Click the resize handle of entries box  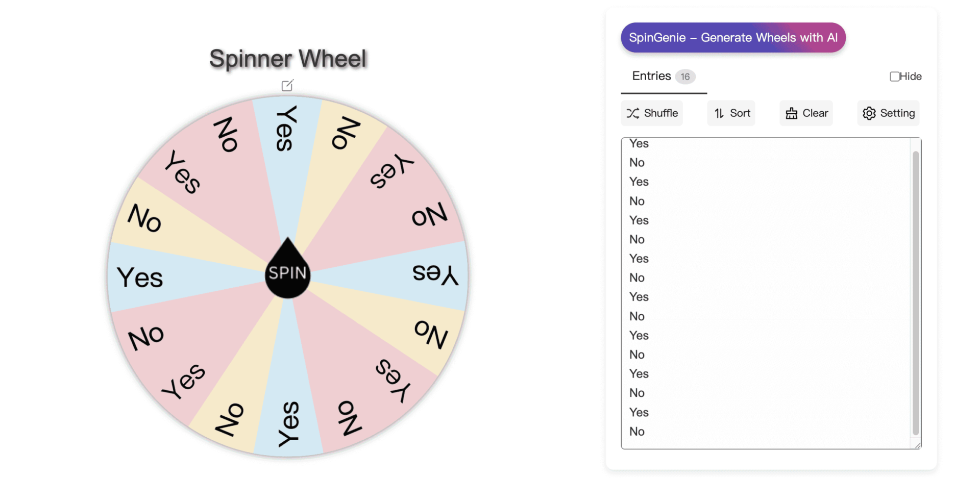point(918,445)
